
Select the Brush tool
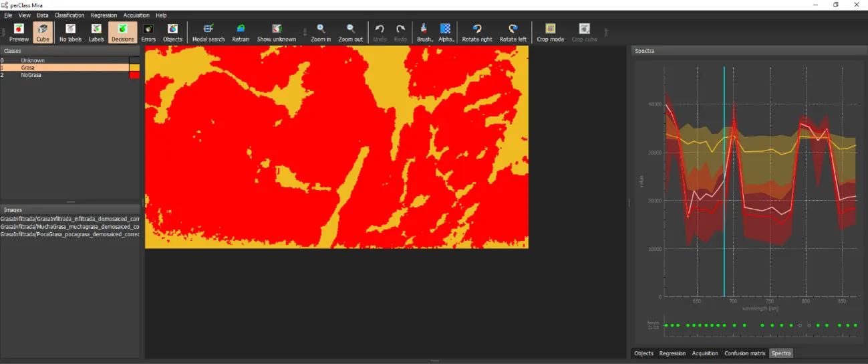pos(424,32)
